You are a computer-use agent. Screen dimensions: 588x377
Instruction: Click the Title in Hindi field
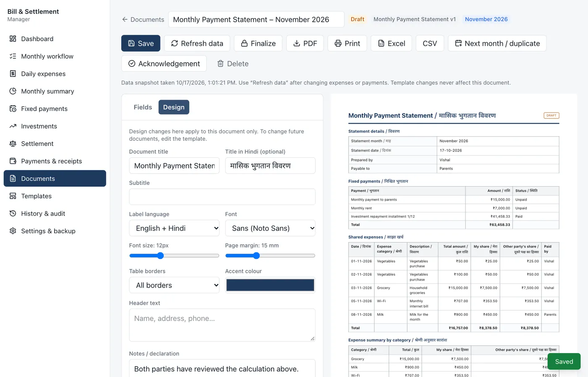tap(270, 166)
